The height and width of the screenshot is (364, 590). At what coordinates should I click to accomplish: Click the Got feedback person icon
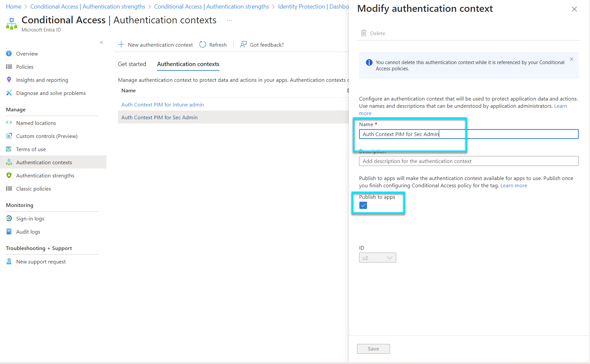pyautogui.click(x=243, y=45)
